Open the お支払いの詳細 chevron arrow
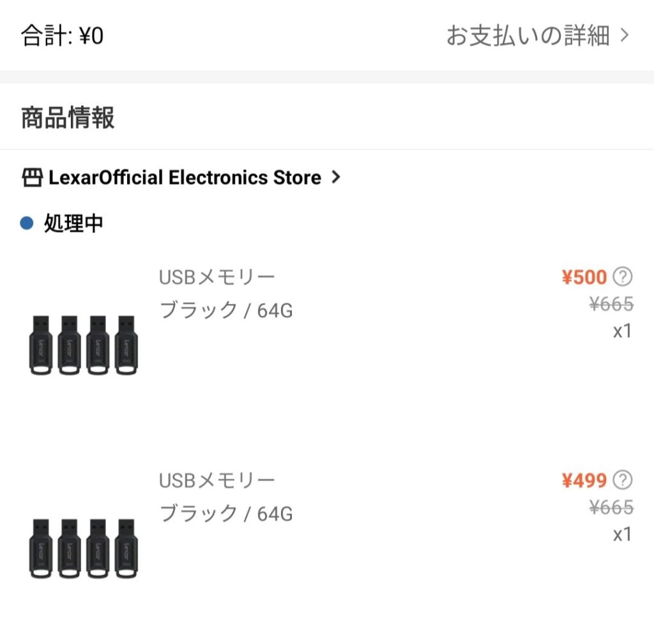Viewport: 654px width, 644px height. [x=625, y=36]
